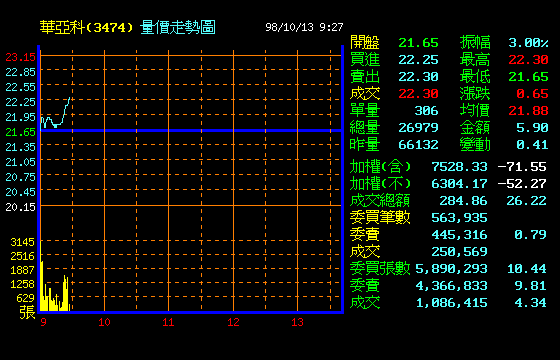Screen dimensions: 560x360
Task: Pick the 20.75 price axis label
Action: [21, 177]
